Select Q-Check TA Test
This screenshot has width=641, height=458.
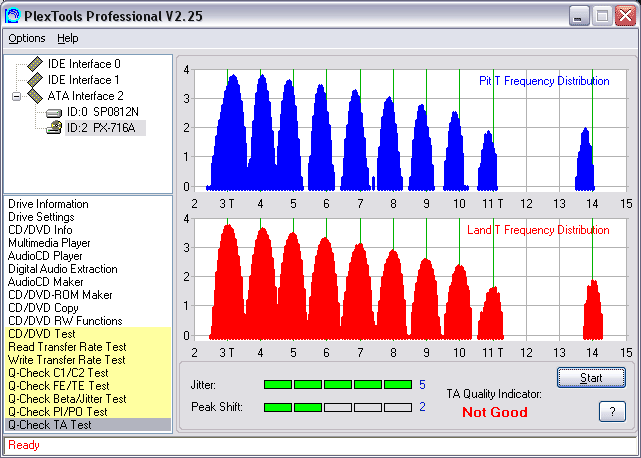pos(88,425)
